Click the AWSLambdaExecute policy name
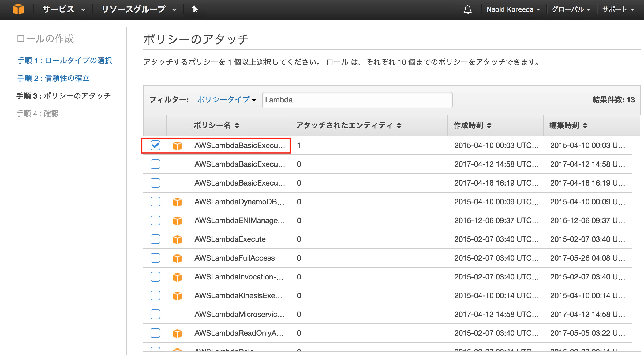644x355 pixels. [230, 239]
